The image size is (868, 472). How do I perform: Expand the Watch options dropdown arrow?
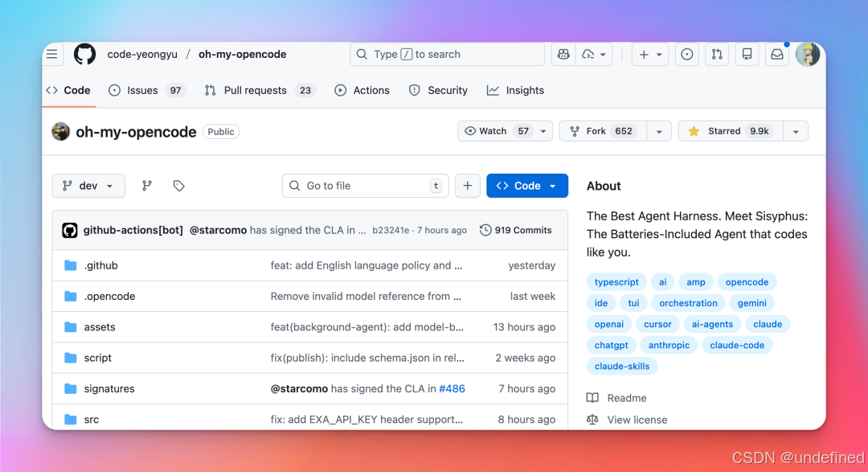pos(543,131)
